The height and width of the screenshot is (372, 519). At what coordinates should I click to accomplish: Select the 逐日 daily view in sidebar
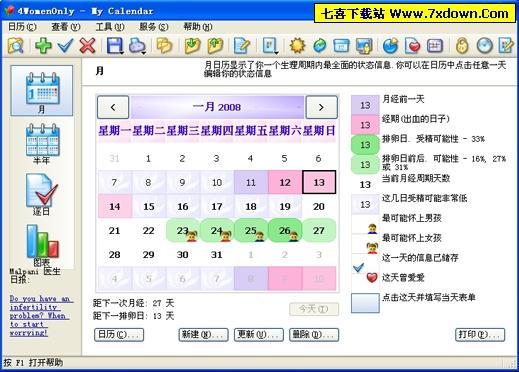[42, 195]
